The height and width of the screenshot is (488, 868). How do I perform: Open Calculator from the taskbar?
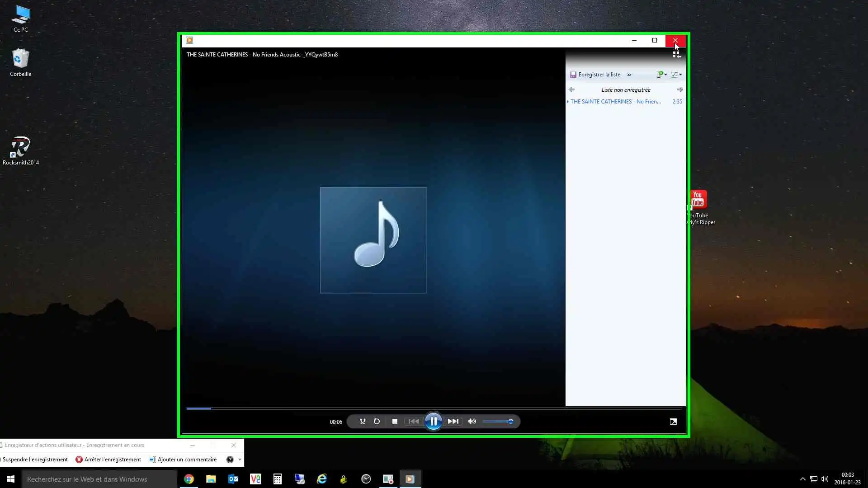pos(277,479)
